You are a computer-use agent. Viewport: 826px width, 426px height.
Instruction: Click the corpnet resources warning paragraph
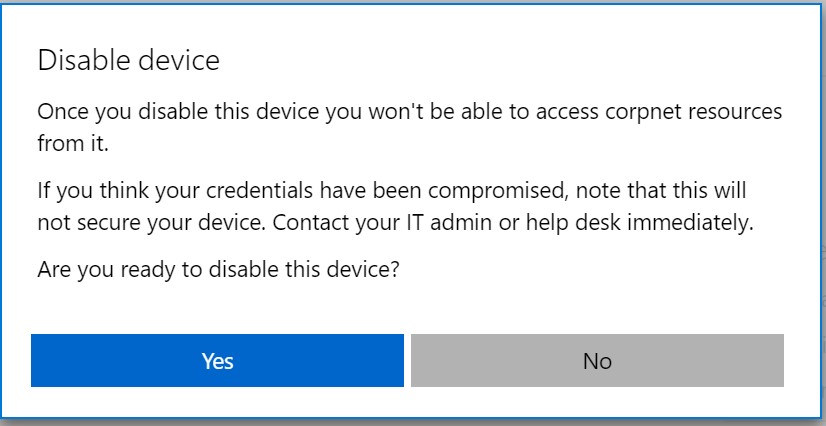[x=409, y=127]
